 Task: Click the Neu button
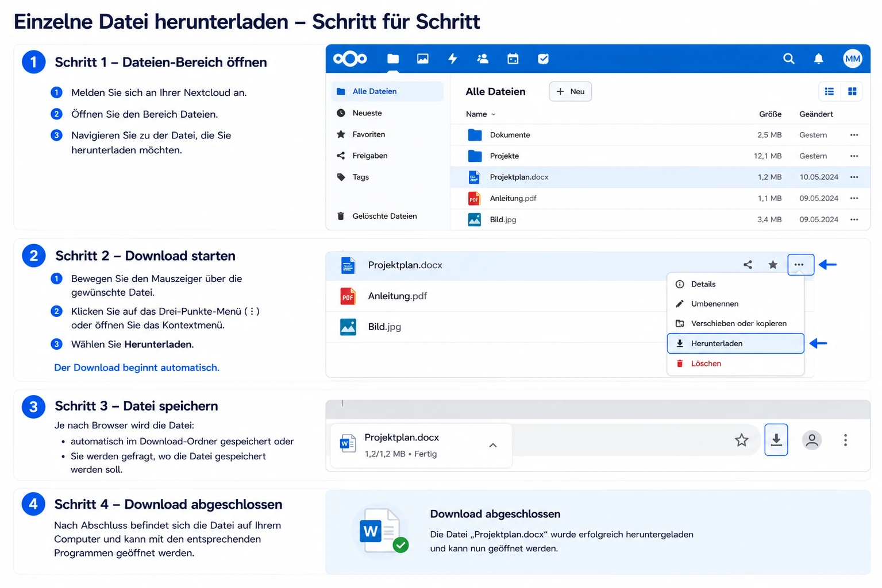tap(571, 91)
